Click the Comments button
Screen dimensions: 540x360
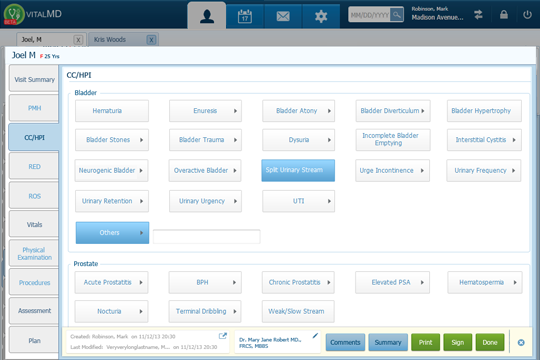tap(345, 342)
